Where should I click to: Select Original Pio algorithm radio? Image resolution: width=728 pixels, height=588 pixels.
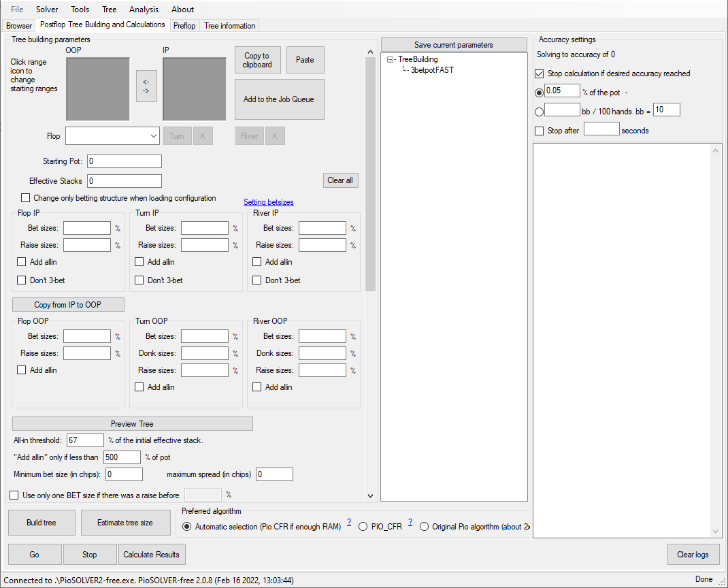(424, 527)
